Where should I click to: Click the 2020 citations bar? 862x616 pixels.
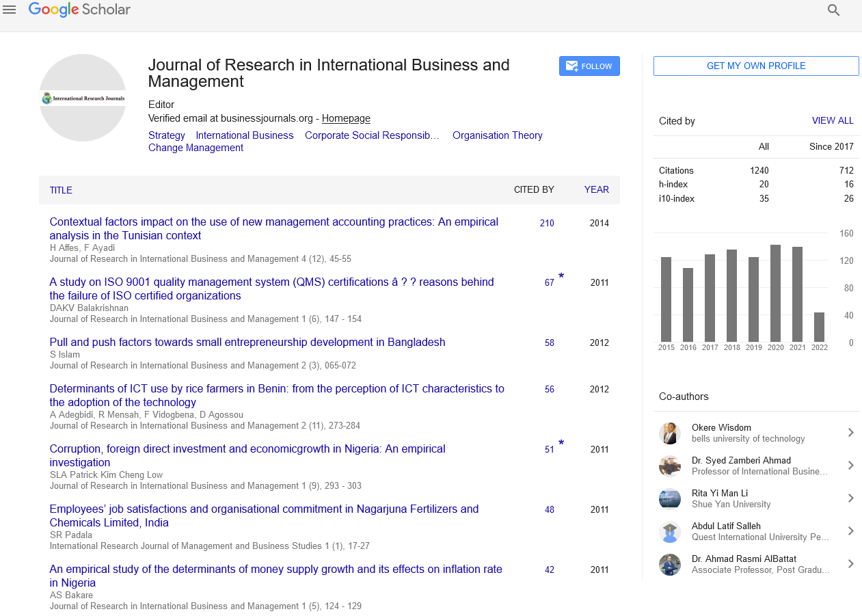[x=776, y=293]
